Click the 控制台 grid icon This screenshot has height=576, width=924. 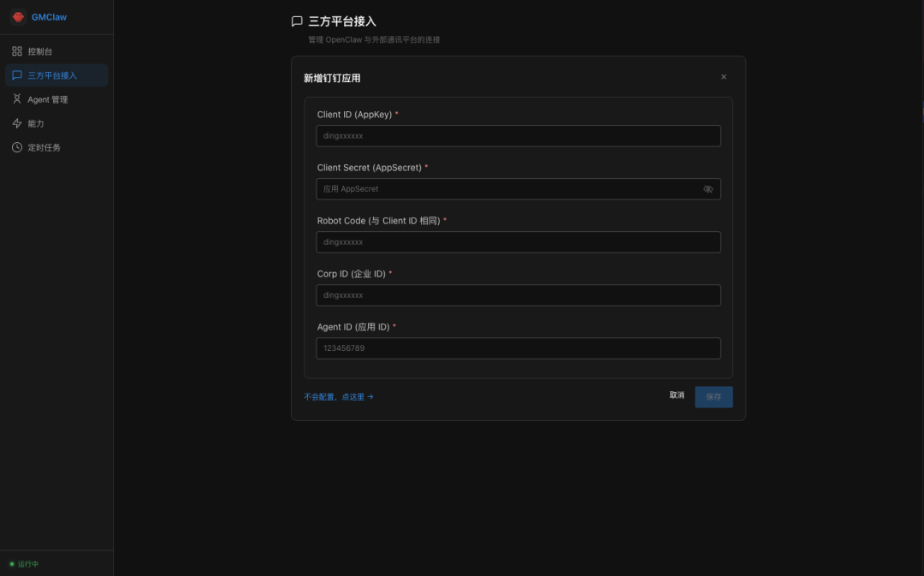(x=17, y=51)
